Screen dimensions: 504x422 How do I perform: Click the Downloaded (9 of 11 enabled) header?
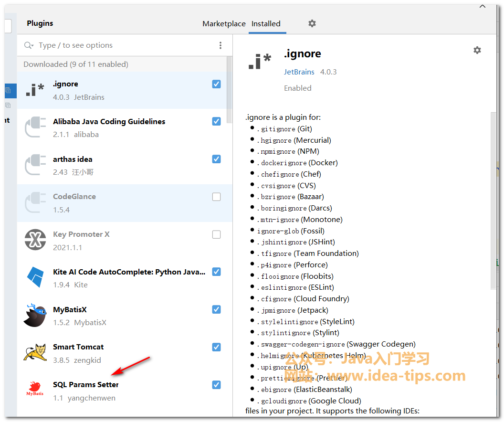76,64
